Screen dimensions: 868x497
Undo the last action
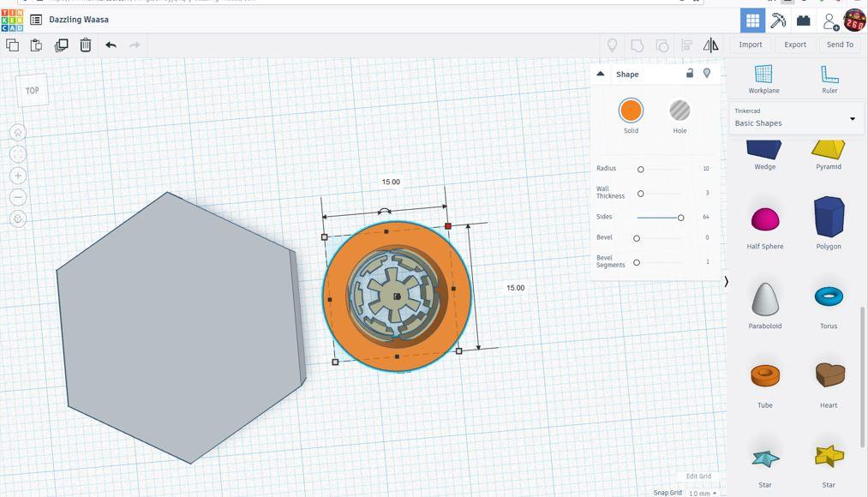[x=111, y=45]
